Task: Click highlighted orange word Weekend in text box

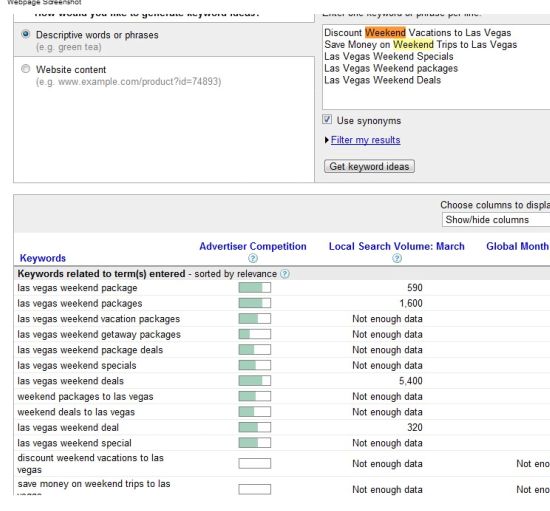Action: (385, 33)
